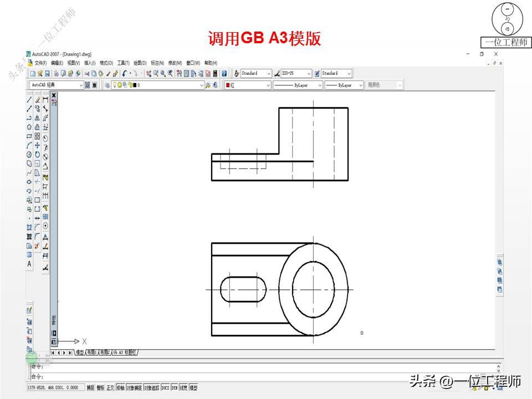532x399 pixels.
Task: Select the Line tool in the draw toolbar
Action: (x=27, y=100)
